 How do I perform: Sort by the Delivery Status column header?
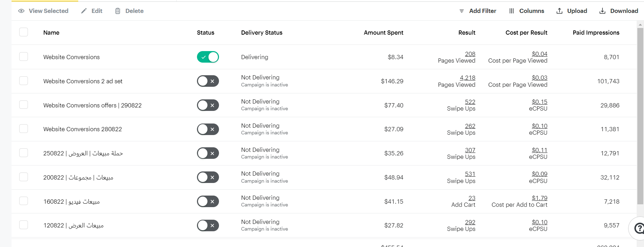tap(262, 33)
